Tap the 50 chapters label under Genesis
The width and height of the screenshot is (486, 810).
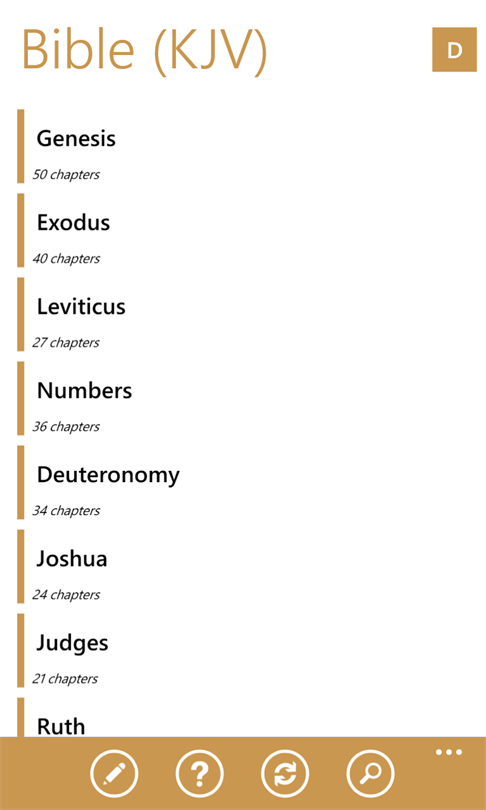pos(66,175)
